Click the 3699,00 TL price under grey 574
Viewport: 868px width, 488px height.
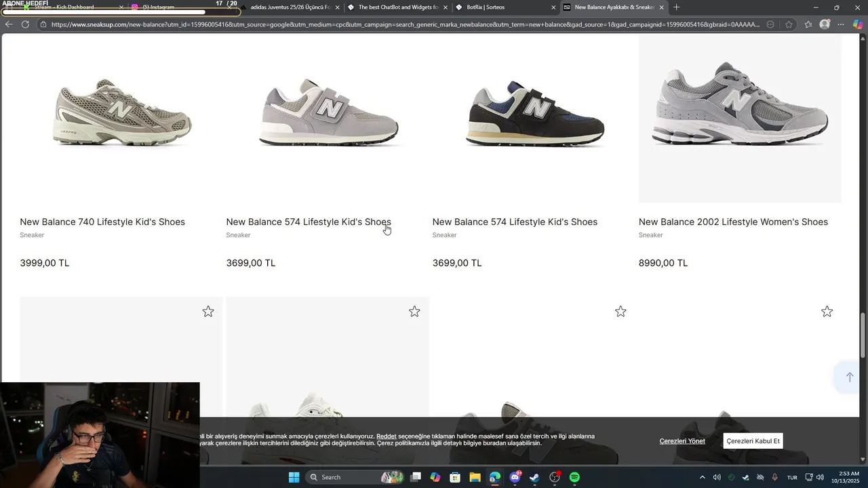point(251,263)
